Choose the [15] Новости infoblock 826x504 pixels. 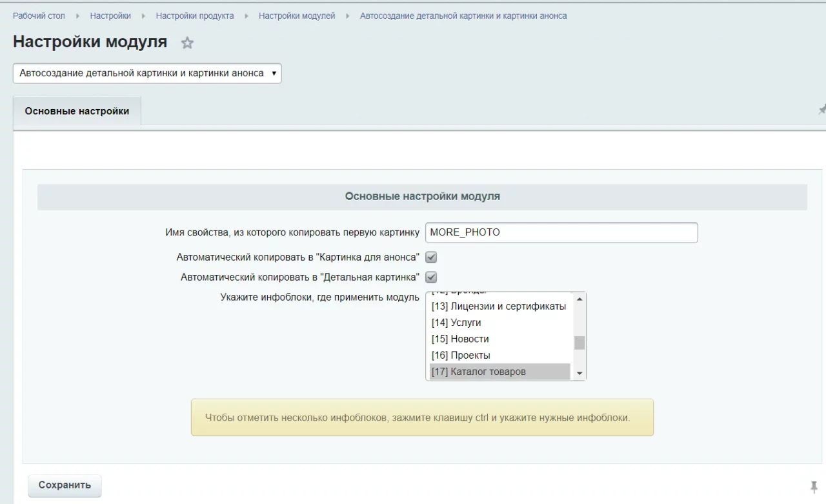pos(460,339)
